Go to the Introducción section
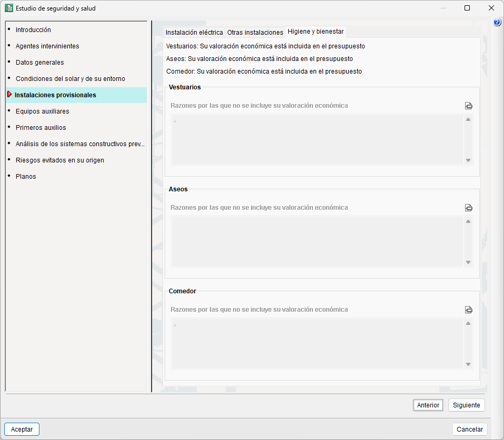Viewport: 504px width, 440px height. point(33,30)
